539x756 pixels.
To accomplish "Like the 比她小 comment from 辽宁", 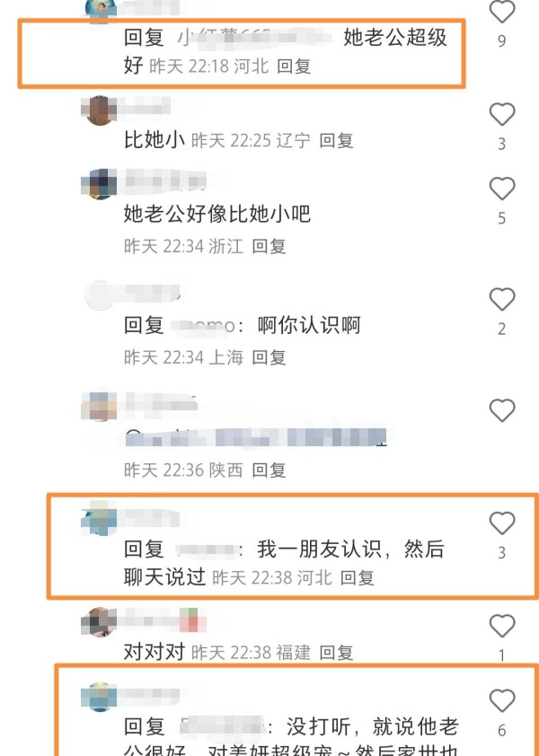I will click(x=502, y=114).
